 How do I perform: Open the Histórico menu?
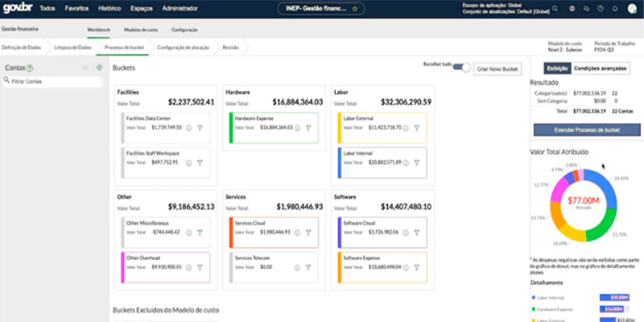109,9
